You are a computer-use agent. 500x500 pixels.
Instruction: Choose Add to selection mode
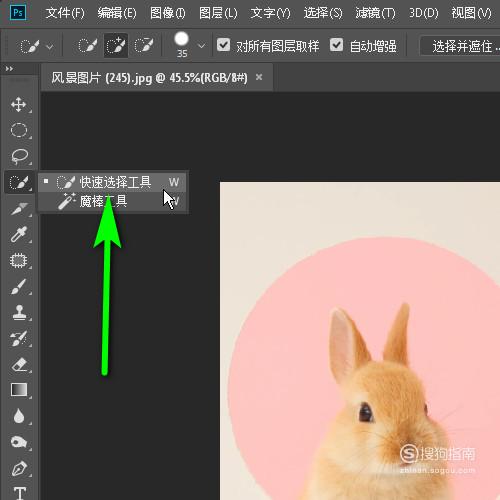click(116, 46)
